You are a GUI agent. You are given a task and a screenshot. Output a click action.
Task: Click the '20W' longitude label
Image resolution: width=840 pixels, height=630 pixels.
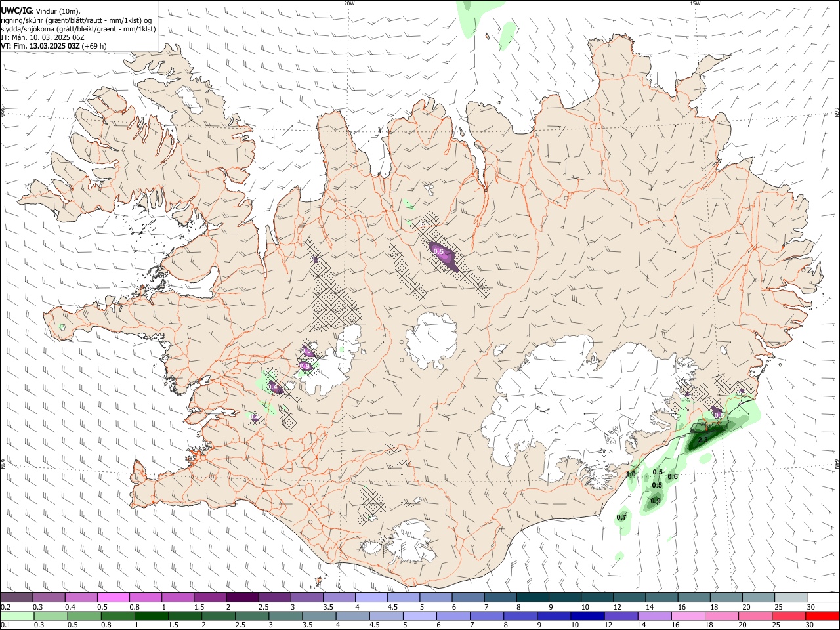pyautogui.click(x=349, y=3)
